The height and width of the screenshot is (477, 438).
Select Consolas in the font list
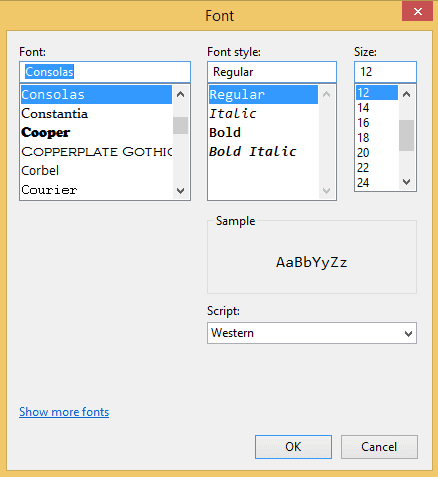96,95
